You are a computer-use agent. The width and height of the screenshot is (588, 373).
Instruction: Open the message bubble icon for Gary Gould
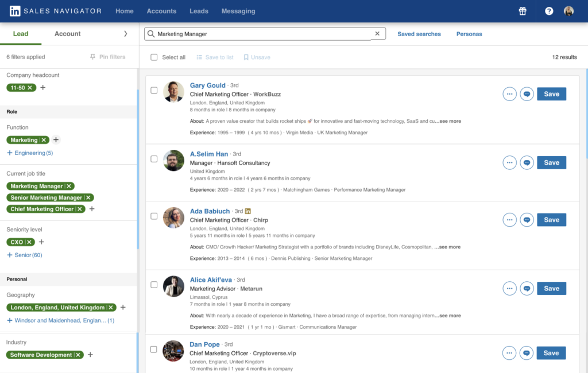click(x=527, y=94)
